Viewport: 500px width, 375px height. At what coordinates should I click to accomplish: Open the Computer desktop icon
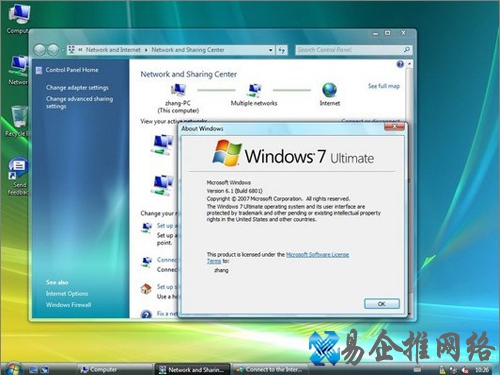(x=19, y=18)
